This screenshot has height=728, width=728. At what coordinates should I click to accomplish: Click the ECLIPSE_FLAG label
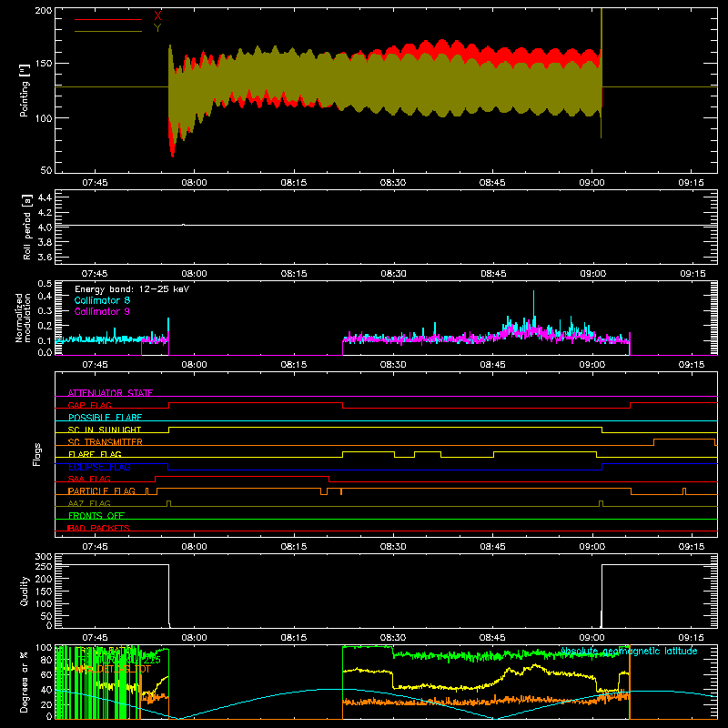(x=99, y=467)
